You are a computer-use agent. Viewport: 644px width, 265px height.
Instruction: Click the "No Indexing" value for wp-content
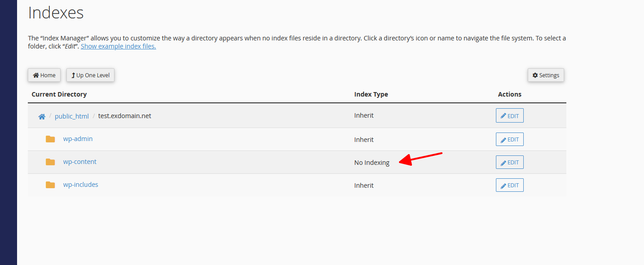pos(372,163)
